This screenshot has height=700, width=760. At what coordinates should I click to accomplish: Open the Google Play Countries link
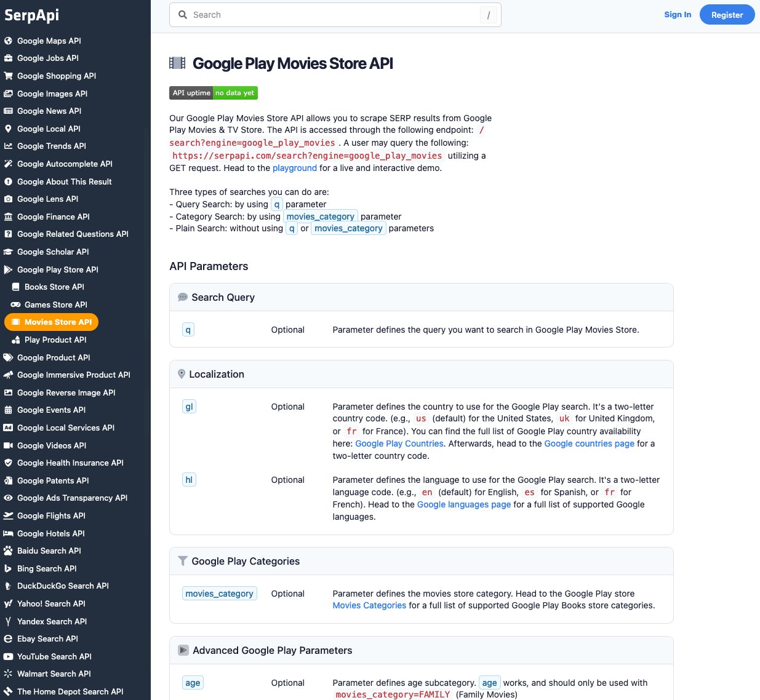click(x=399, y=443)
